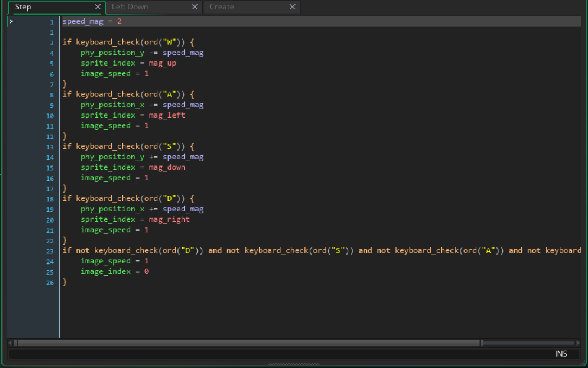The width and height of the screenshot is (588, 368).
Task: Click 'phy_position_x -= speed_mag' line
Action: tap(142, 105)
